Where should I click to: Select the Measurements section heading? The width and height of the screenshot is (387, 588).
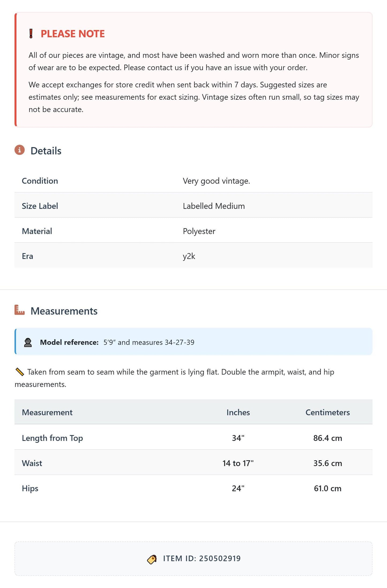[x=64, y=311]
